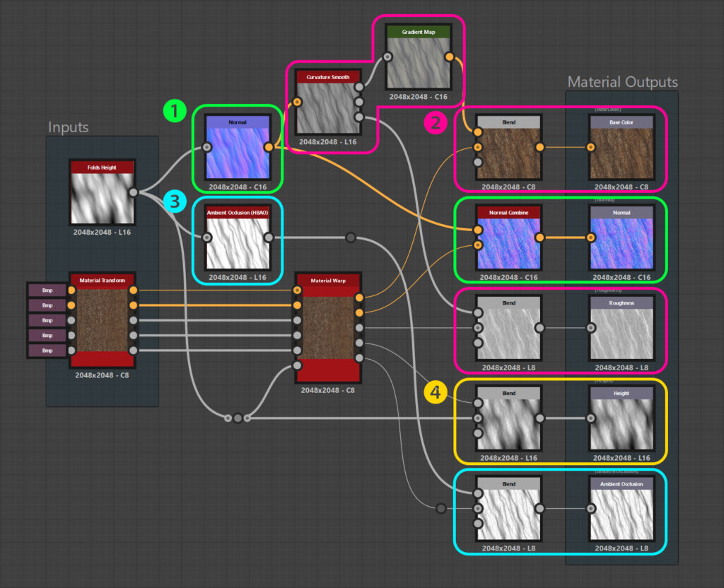Click the Material Transform node title bar
The width and height of the screenshot is (724, 588).
coord(103,281)
